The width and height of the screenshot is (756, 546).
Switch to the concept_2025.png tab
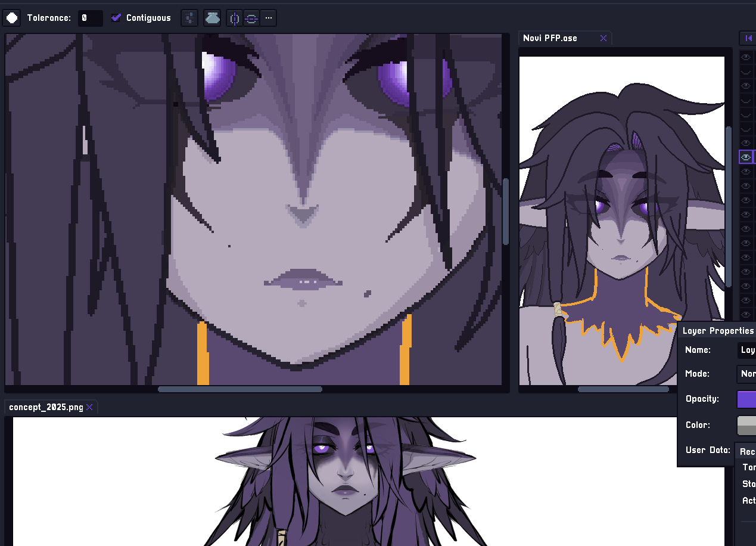point(46,407)
